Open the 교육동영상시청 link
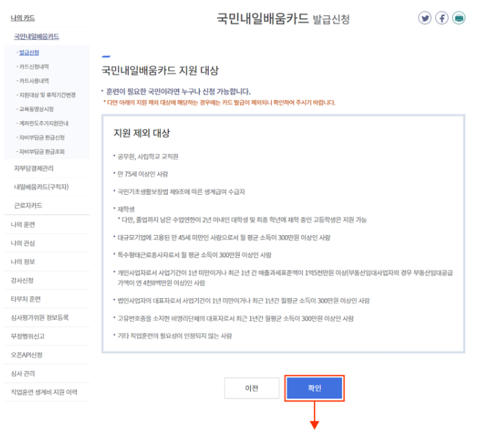 (x=36, y=109)
